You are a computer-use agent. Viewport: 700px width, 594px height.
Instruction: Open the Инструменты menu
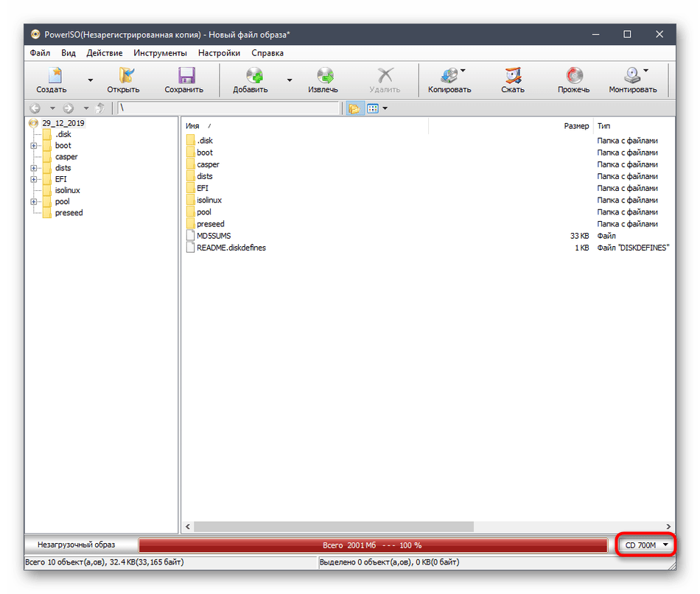(x=160, y=53)
